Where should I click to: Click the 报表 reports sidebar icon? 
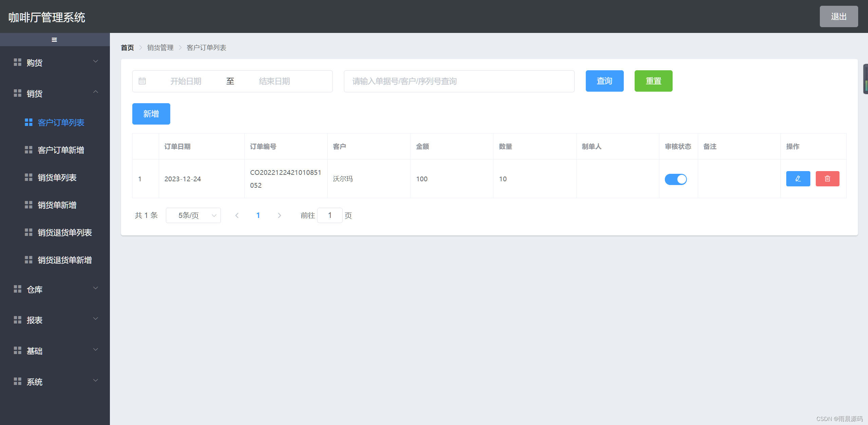18,319
